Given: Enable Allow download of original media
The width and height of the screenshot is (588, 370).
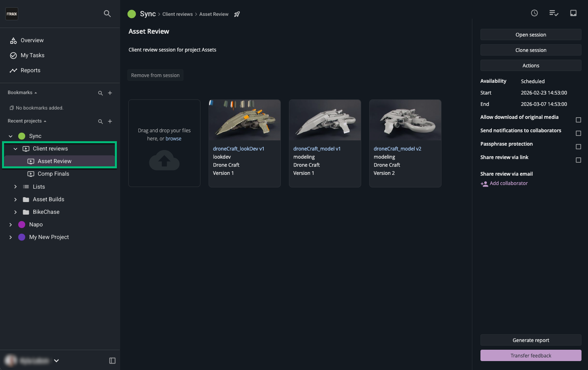Looking at the screenshot, I should click(578, 120).
